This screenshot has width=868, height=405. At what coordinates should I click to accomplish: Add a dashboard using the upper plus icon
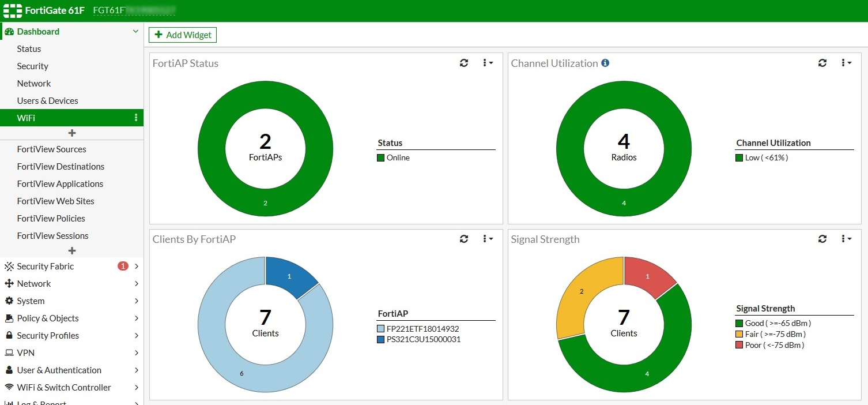coord(72,133)
